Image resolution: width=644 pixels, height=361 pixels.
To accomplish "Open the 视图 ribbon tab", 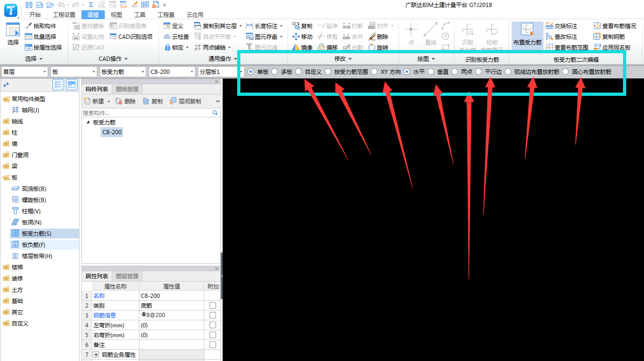I will 116,14.
